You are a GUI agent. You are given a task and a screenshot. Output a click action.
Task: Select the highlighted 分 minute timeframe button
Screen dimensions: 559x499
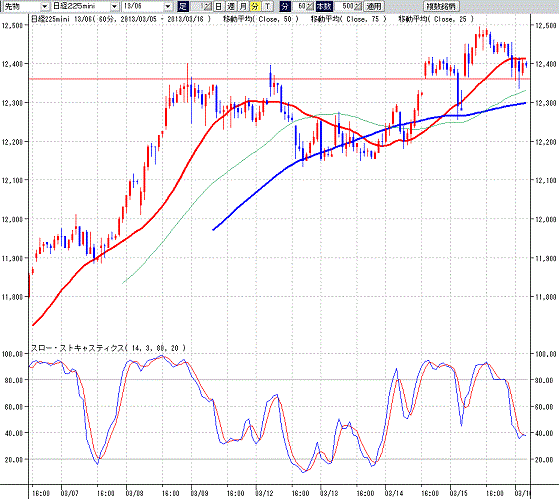click(x=255, y=6)
